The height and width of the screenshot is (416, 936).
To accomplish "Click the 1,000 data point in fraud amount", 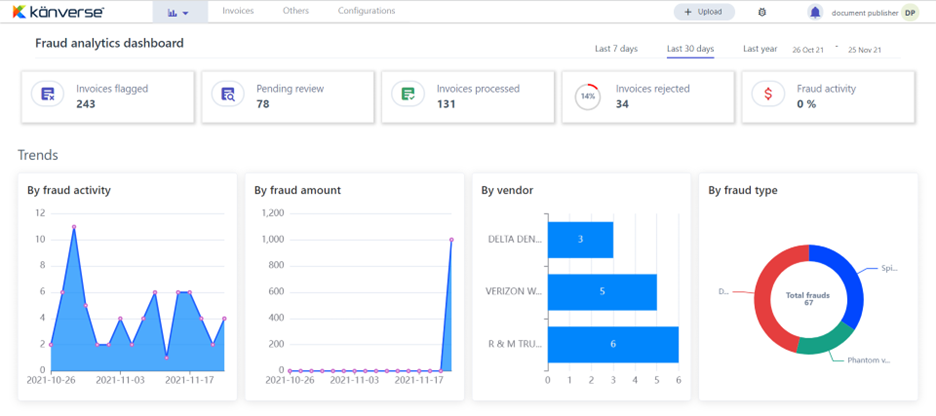I will point(451,240).
